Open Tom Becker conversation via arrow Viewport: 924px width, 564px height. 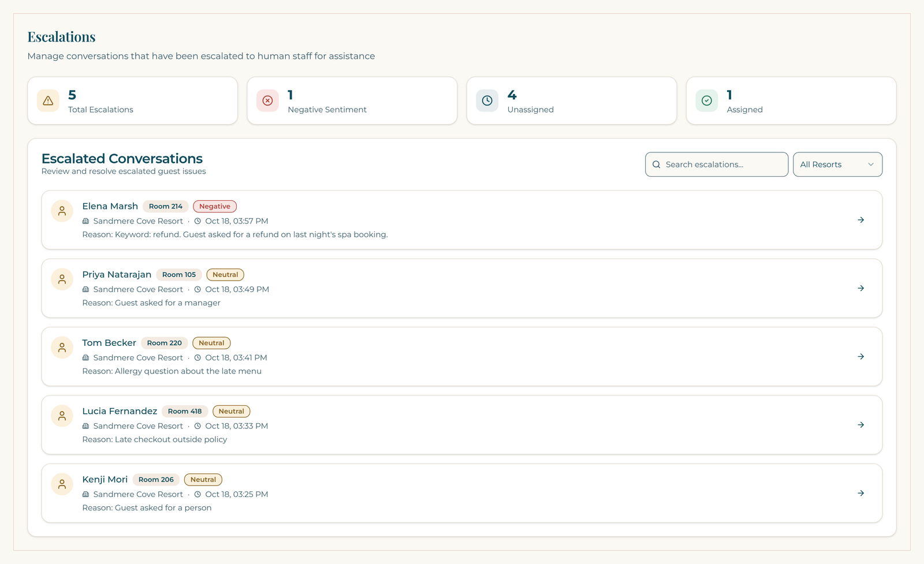coord(860,357)
